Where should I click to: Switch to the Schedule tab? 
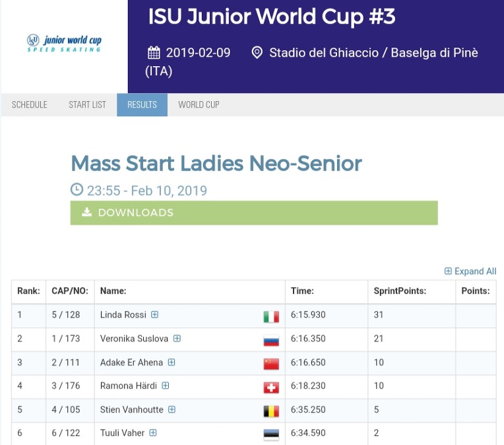30,105
